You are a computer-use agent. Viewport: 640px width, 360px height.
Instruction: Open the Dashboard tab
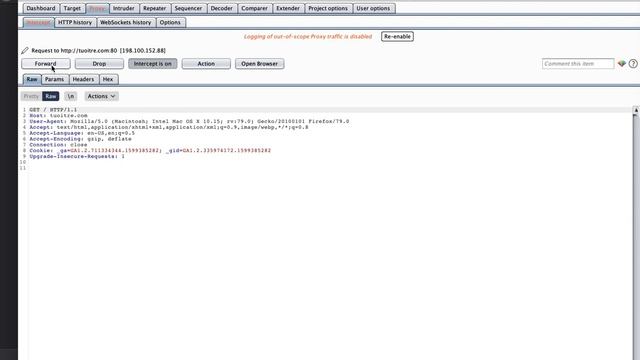(x=41, y=8)
